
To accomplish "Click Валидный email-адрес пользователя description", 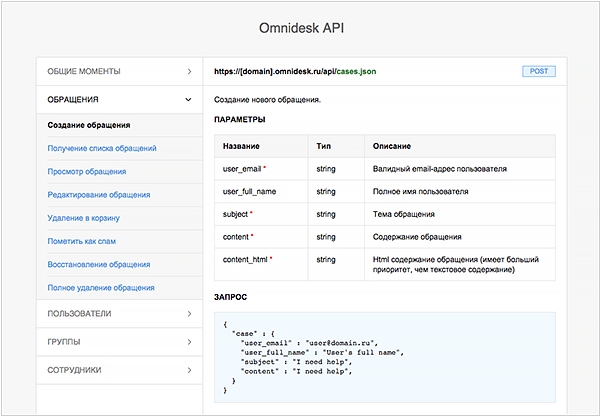I will pos(440,169).
